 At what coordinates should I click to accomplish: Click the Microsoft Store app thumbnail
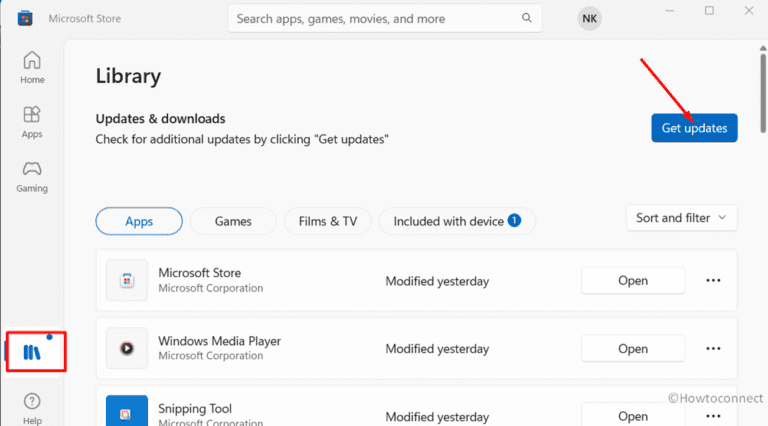click(x=127, y=280)
